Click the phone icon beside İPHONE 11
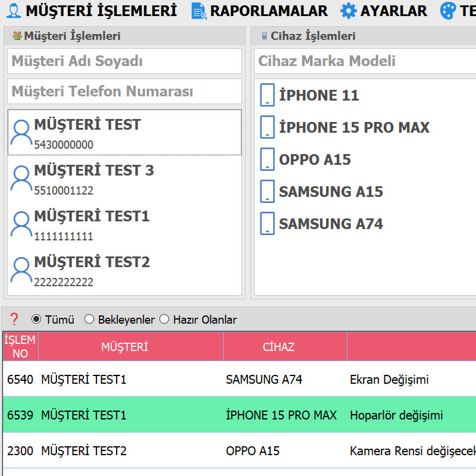476x476 pixels. coord(268,95)
